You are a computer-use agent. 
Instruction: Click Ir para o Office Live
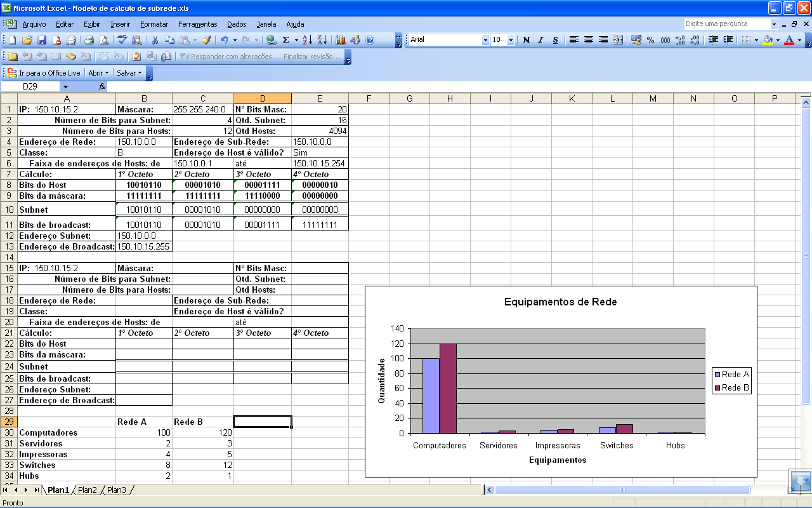point(44,73)
